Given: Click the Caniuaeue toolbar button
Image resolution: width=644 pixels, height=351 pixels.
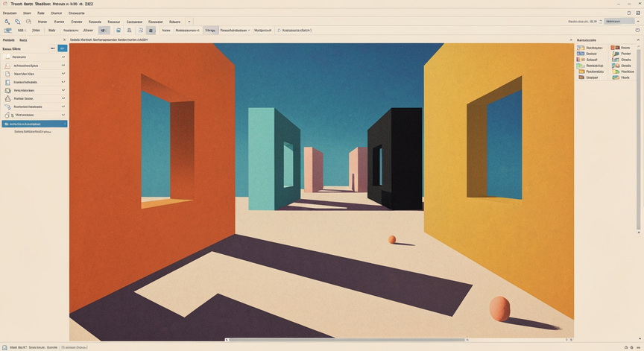Looking at the screenshot, I should pos(134,22).
